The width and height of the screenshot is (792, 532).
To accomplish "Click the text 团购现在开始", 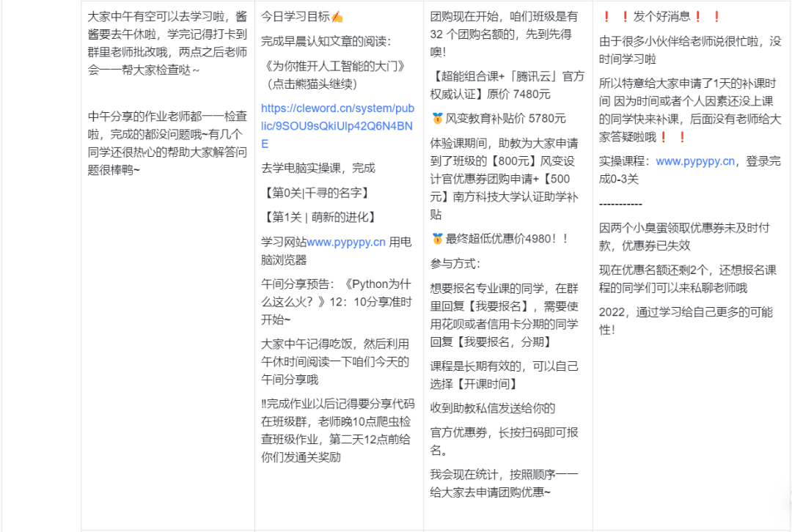I will pyautogui.click(x=464, y=17).
